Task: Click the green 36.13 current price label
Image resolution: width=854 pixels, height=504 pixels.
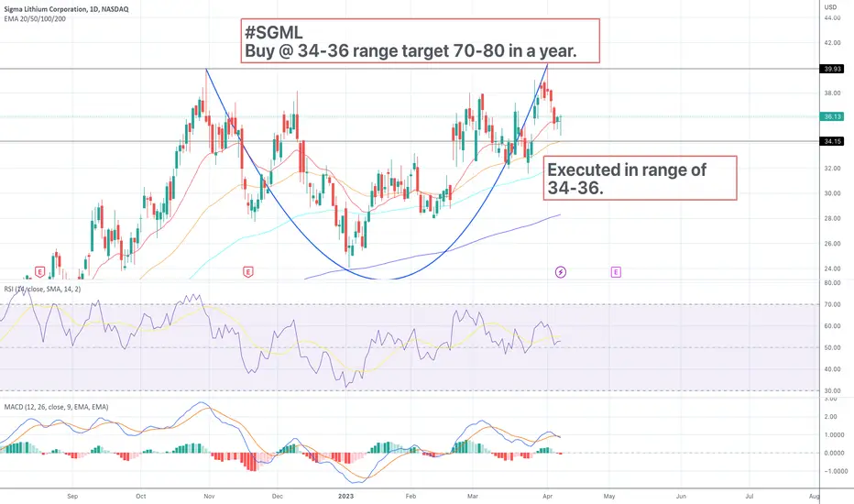Action: coord(832,116)
